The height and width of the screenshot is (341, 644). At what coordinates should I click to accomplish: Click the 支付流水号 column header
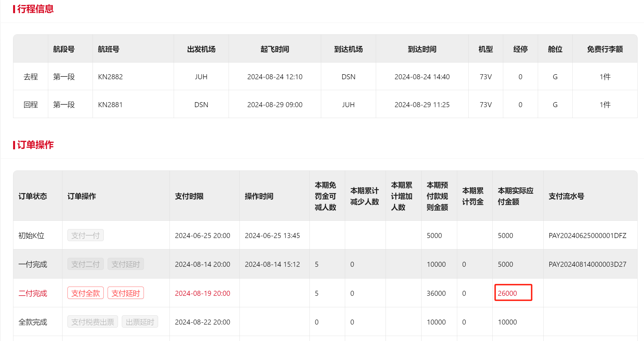[566, 196]
